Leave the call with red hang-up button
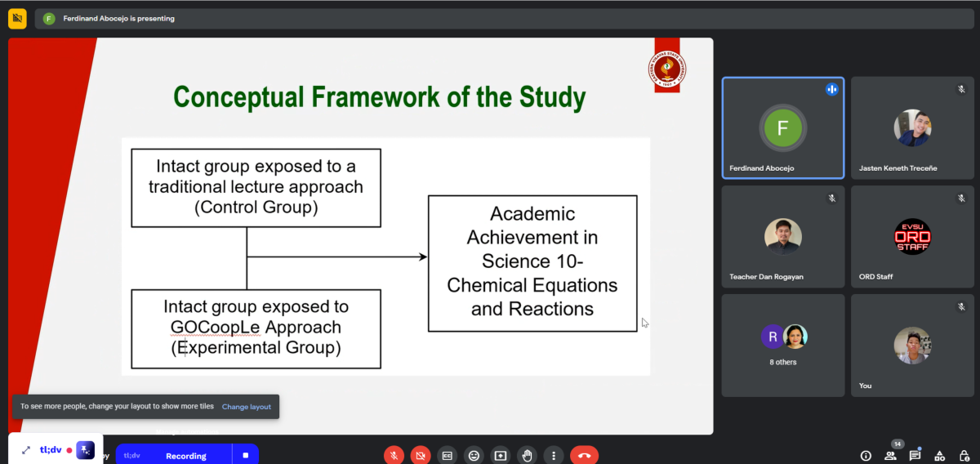 (584, 455)
